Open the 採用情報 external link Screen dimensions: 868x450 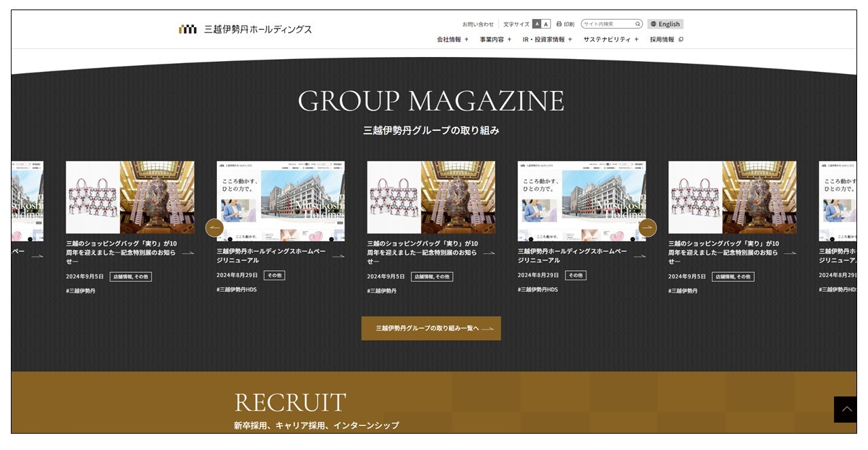tap(667, 39)
